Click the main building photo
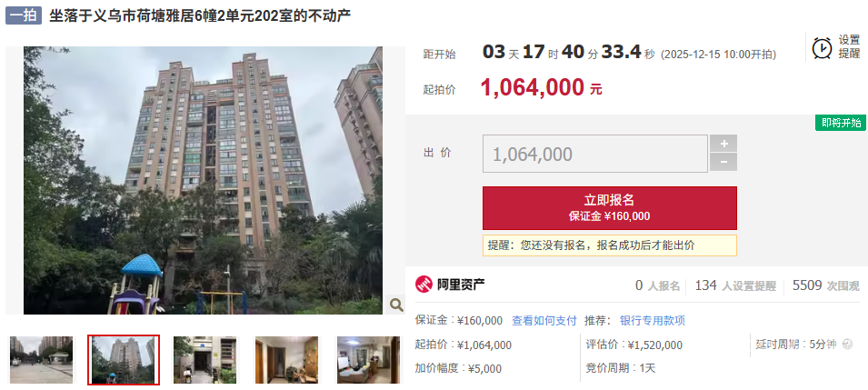This screenshot has height=390, width=868. click(203, 180)
